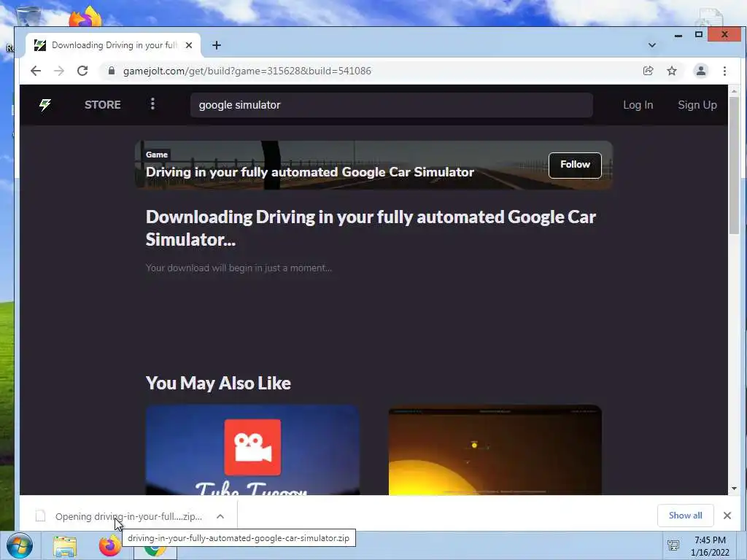The image size is (747, 560).
Task: Open Firefox from the taskbar
Action: pos(110,545)
